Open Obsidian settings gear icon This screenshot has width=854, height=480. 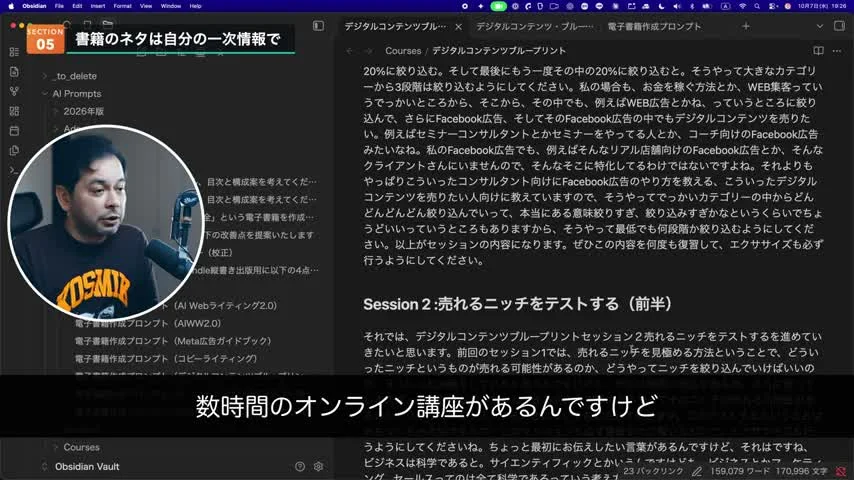coord(319,466)
